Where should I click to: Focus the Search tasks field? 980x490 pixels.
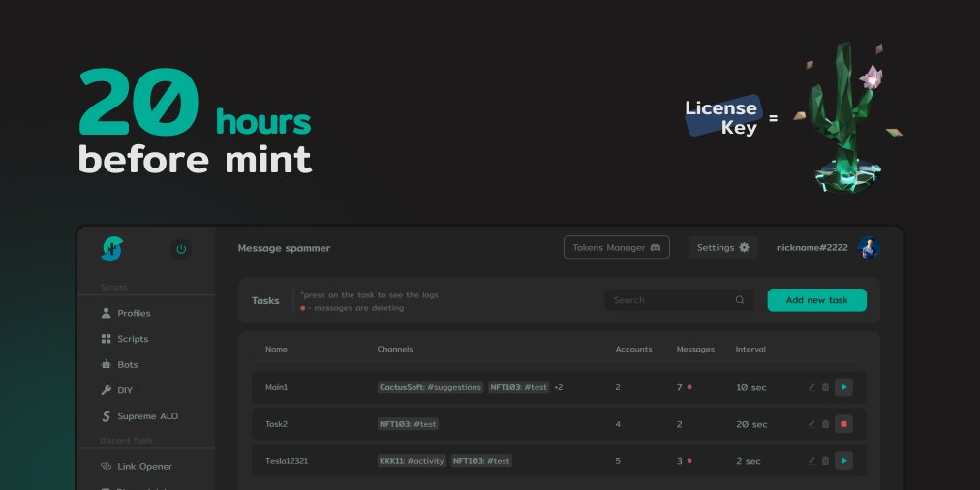(x=679, y=300)
